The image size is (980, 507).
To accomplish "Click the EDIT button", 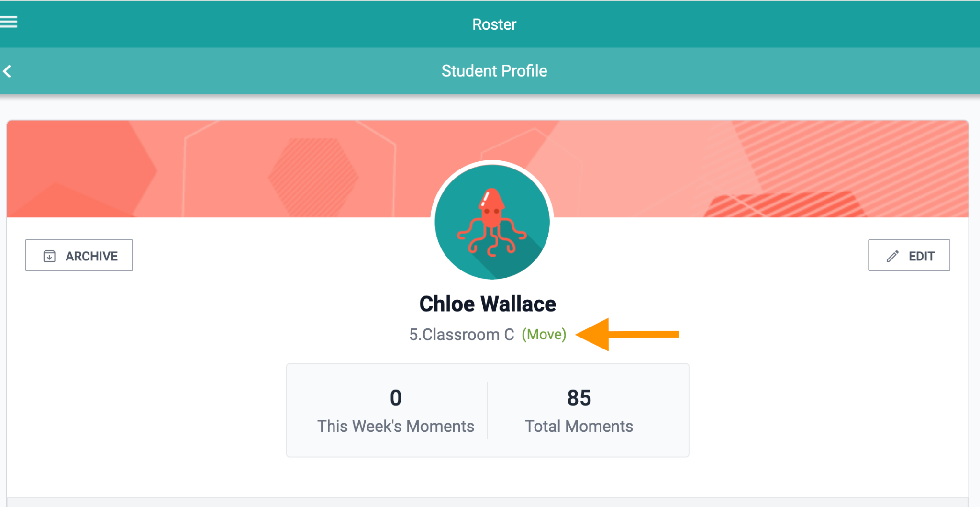I will [909, 255].
